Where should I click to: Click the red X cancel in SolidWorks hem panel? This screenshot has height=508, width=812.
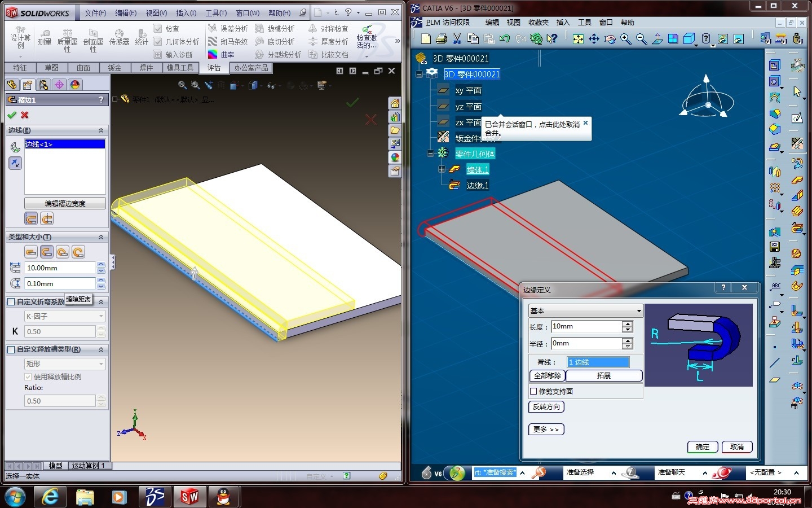25,115
